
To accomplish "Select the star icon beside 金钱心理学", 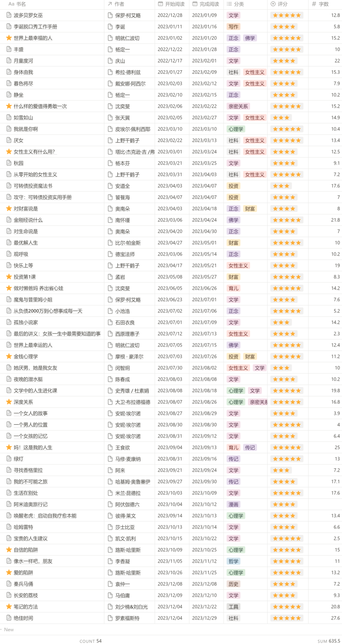I will point(9,356).
